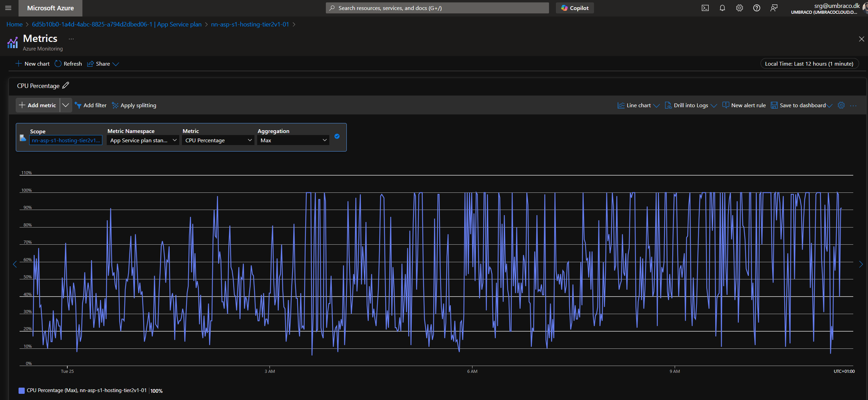Click the Local Time range selector
The height and width of the screenshot is (400, 868).
tap(809, 64)
